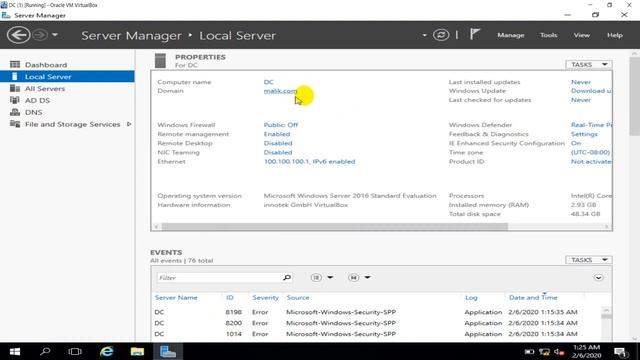
Task: Open navigation history dropdown arrow
Action: coord(55,35)
